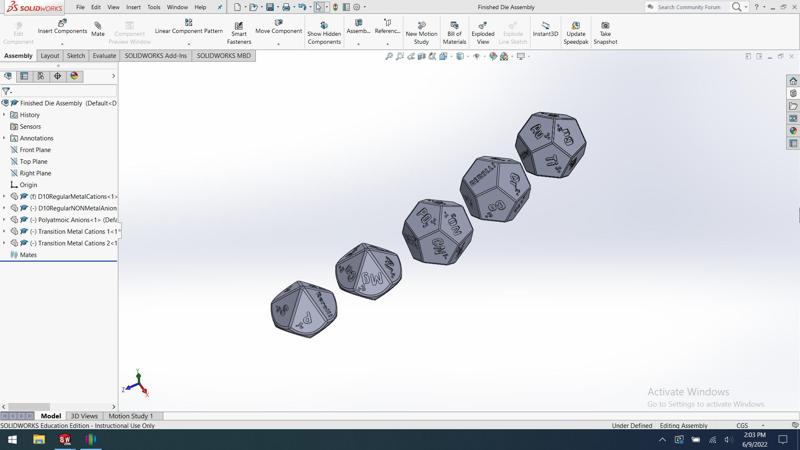Launch Smart Fasteners tool

pyautogui.click(x=239, y=33)
